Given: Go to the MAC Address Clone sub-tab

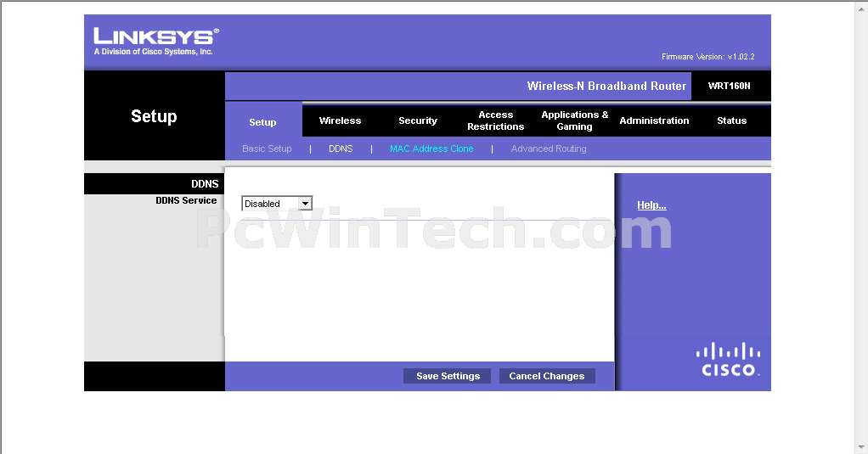Looking at the screenshot, I should pos(431,149).
